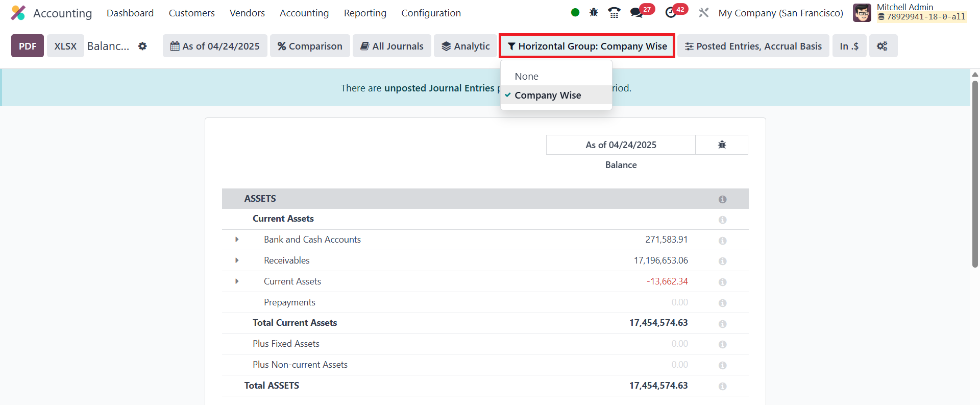This screenshot has height=405, width=980.
Task: Select the None horizontal group option
Action: (526, 76)
